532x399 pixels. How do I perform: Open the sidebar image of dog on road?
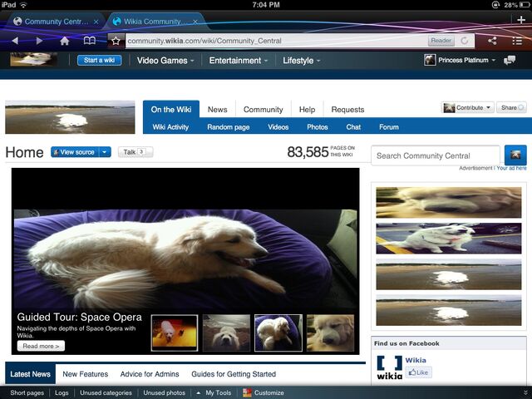point(449,239)
